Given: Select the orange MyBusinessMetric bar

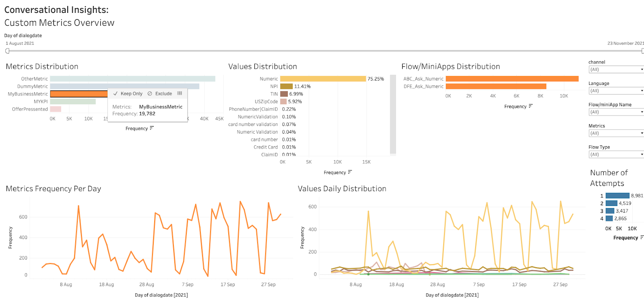Looking at the screenshot, I should [78, 94].
